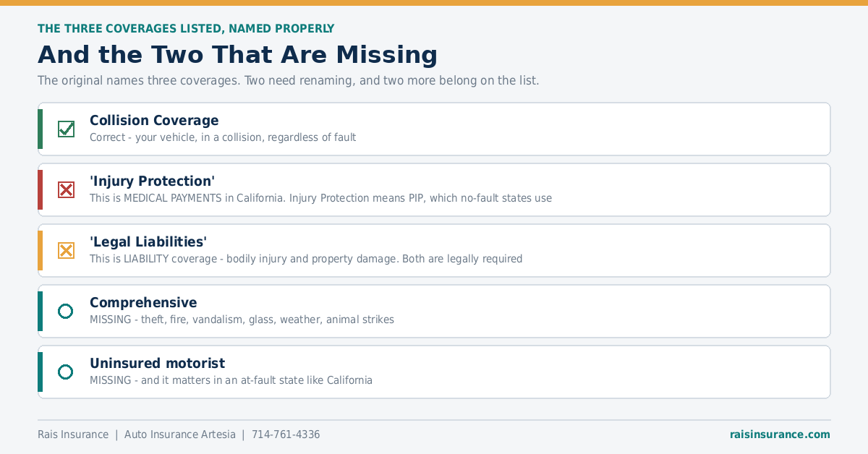Click the Rais Insurance footer name
The image size is (868, 454).
(x=73, y=434)
